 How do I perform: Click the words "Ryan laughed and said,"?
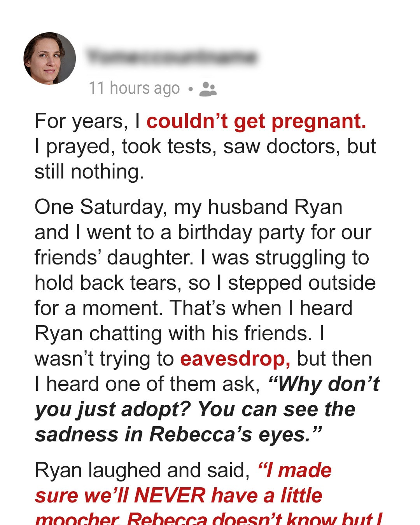tap(142, 470)
